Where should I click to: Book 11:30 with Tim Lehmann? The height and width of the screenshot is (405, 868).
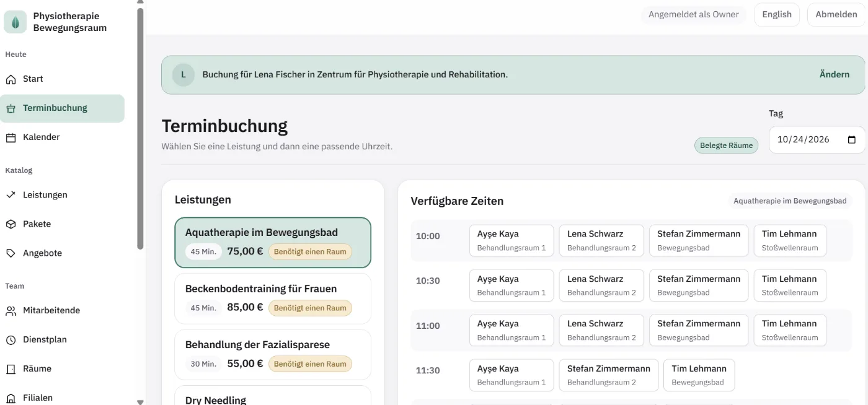coord(699,375)
